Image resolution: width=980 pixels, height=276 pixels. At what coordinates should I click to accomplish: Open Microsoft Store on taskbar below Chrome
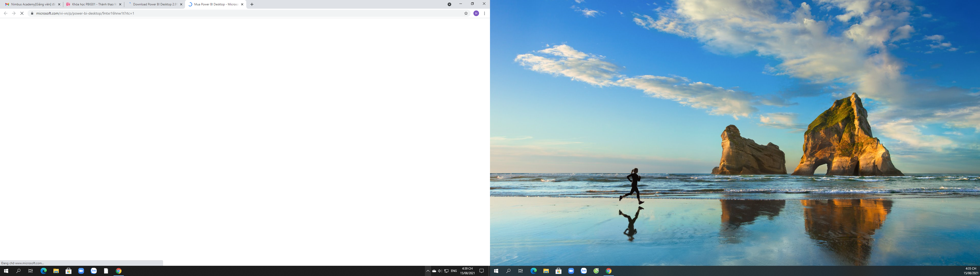68,271
